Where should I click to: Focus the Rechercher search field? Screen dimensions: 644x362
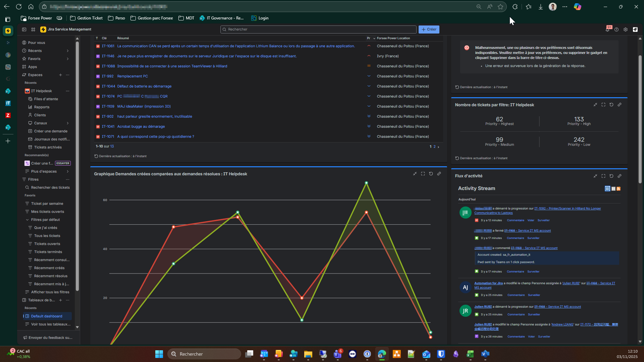318,29
